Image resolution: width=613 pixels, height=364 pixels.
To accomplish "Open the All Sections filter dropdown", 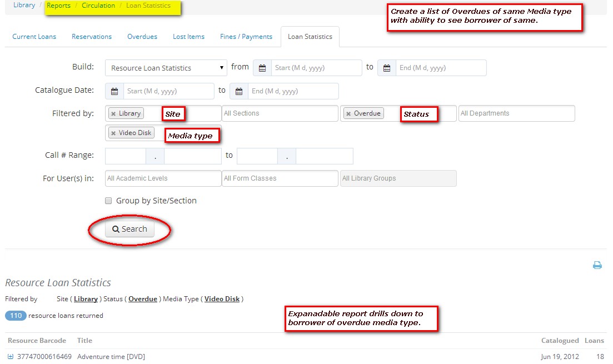I will [280, 113].
